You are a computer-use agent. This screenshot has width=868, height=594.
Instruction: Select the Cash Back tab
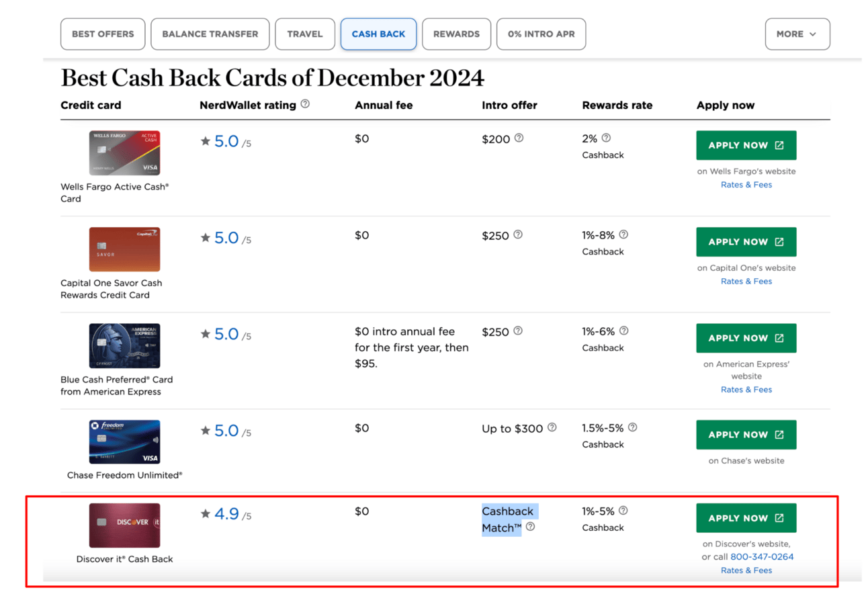[x=379, y=34]
